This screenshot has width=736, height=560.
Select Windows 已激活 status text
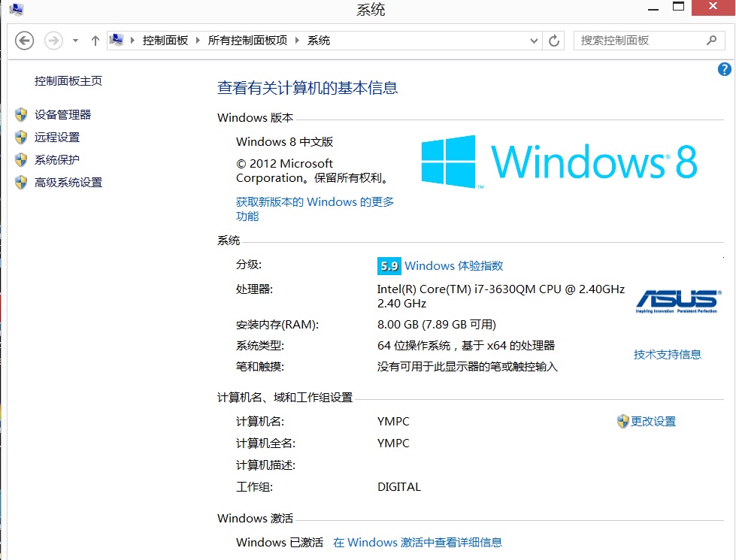click(x=279, y=543)
